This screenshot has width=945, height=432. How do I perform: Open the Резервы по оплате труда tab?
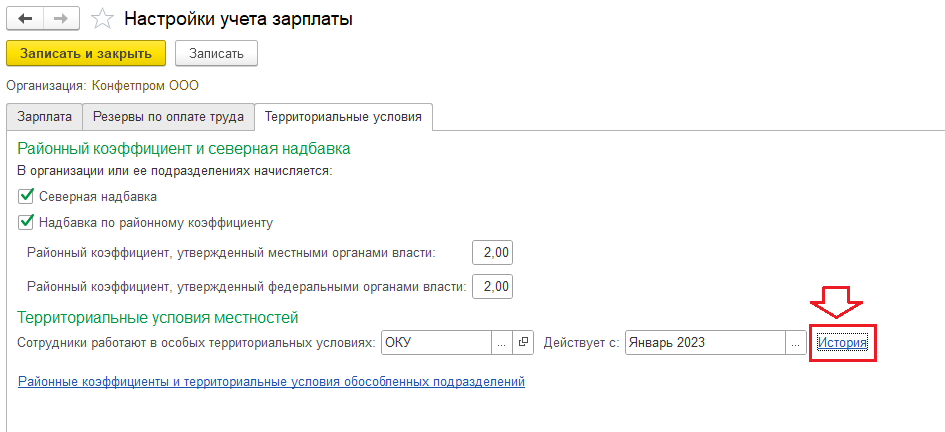(x=168, y=117)
